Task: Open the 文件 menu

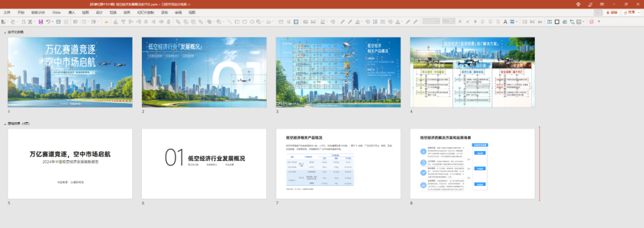Action: (x=7, y=13)
